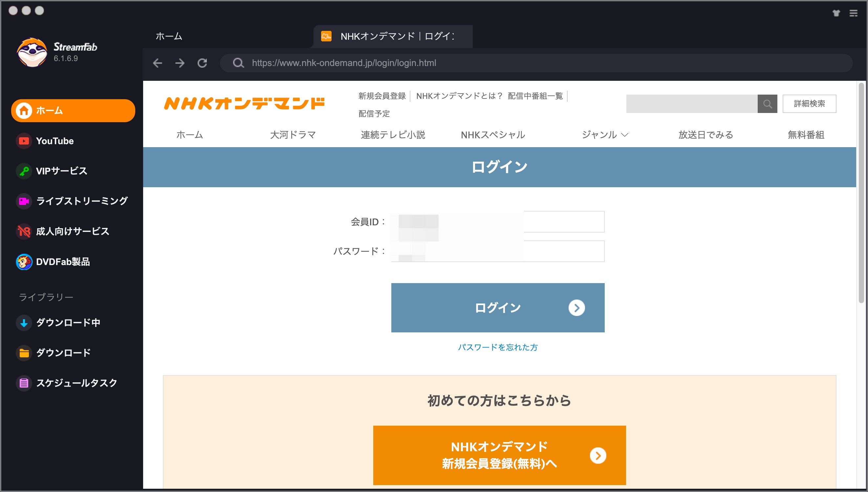
Task: Click the URL address field
Action: click(x=536, y=63)
